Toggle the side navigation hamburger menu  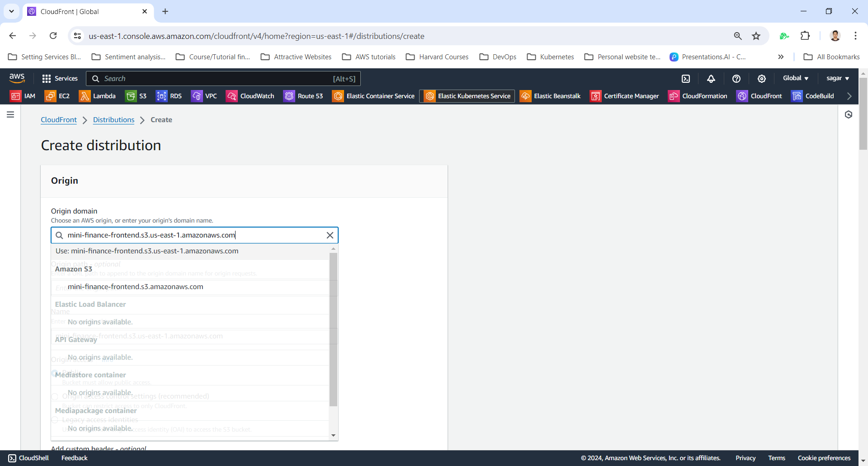tap(10, 115)
